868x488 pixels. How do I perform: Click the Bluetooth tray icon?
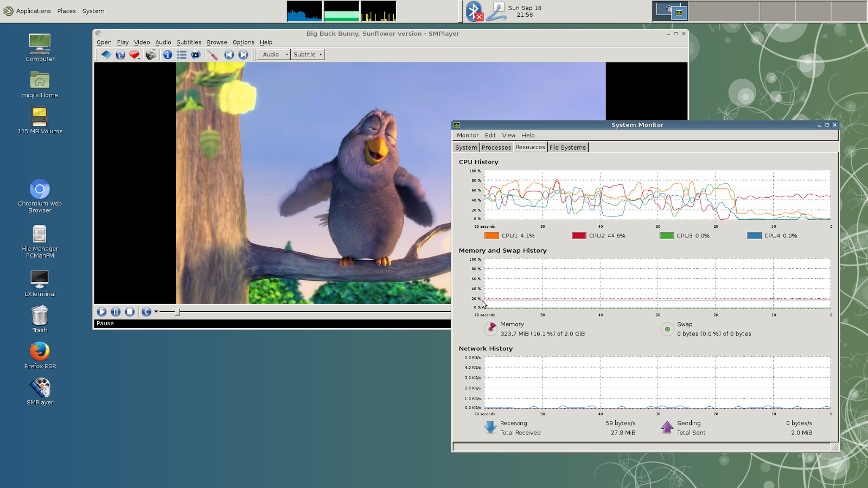coord(474,11)
